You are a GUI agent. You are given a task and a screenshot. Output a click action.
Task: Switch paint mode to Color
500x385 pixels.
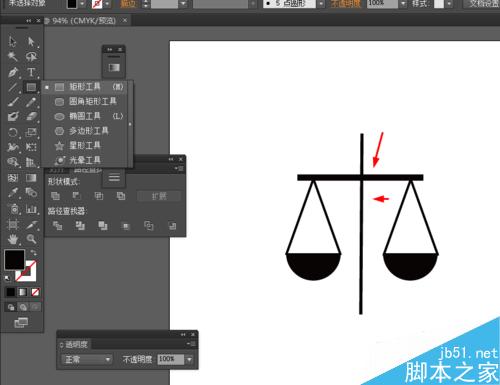click(11, 292)
